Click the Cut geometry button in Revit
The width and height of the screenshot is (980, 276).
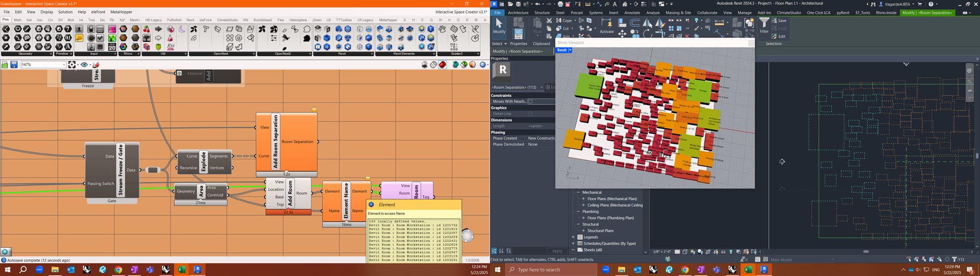click(562, 29)
